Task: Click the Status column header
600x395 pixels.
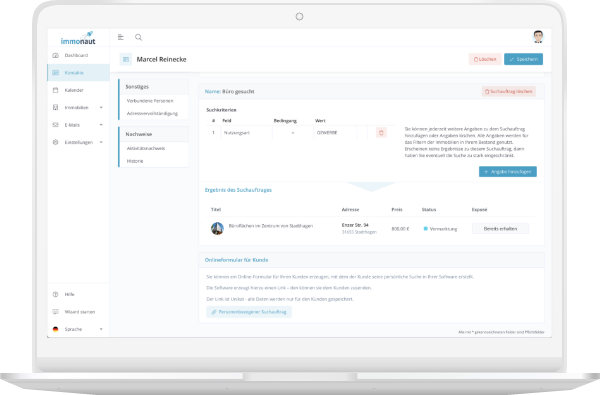Action: point(429,210)
